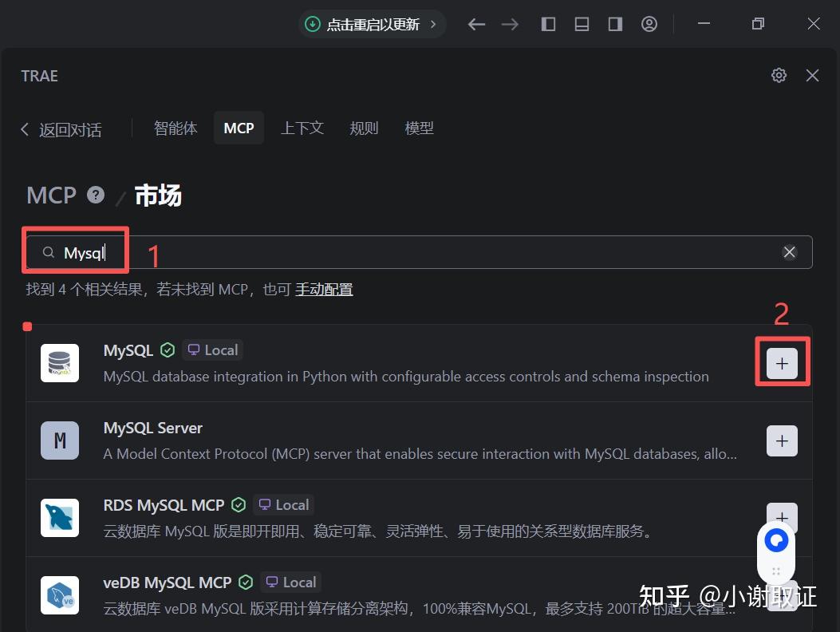Toggle the left sidebar panel layout icon
The image size is (840, 632).
(548, 24)
